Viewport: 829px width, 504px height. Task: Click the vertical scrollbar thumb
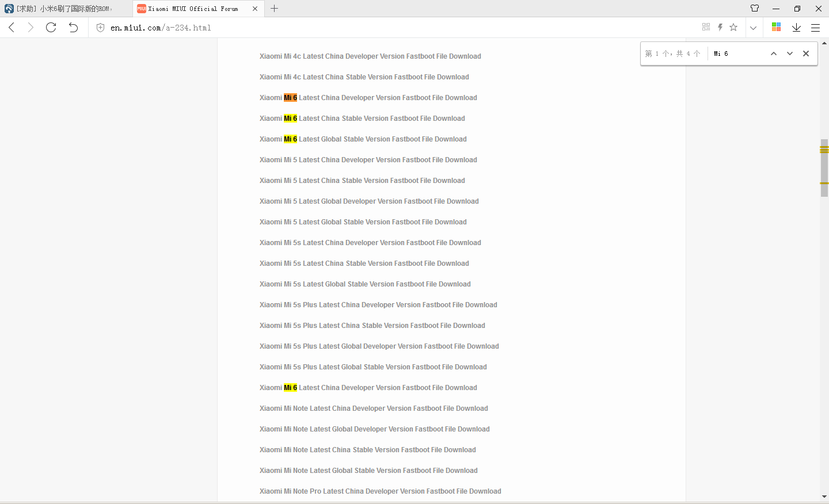(x=824, y=167)
